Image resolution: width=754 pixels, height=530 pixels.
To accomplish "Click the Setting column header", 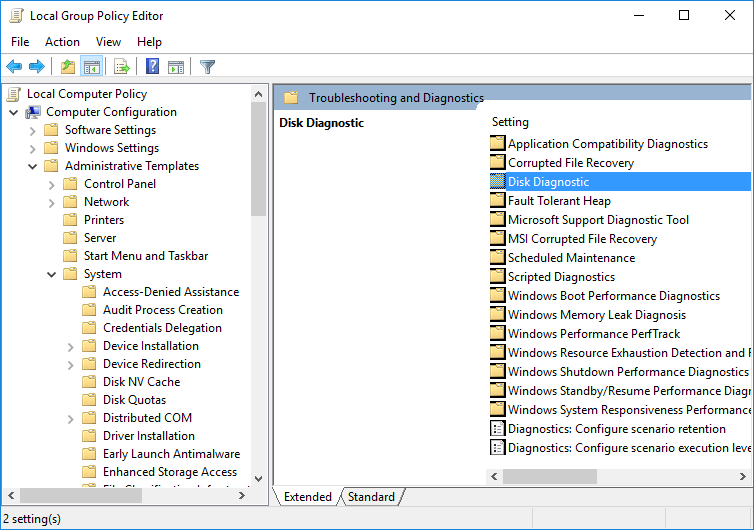I will 510,122.
